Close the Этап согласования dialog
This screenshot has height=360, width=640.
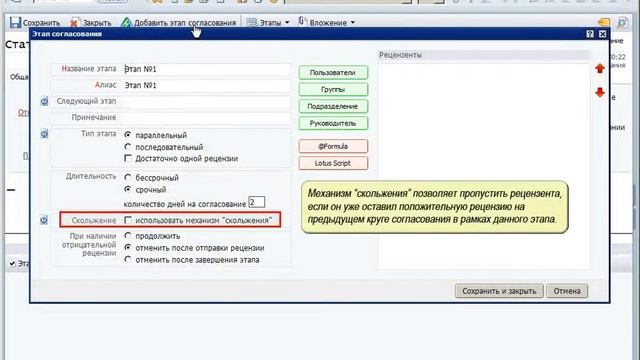[x=602, y=34]
